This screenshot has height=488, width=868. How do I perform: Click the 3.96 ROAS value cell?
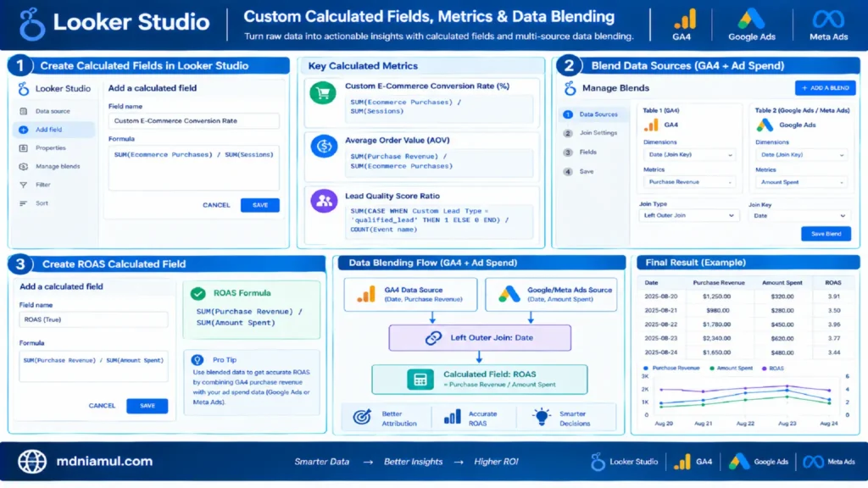tap(834, 324)
